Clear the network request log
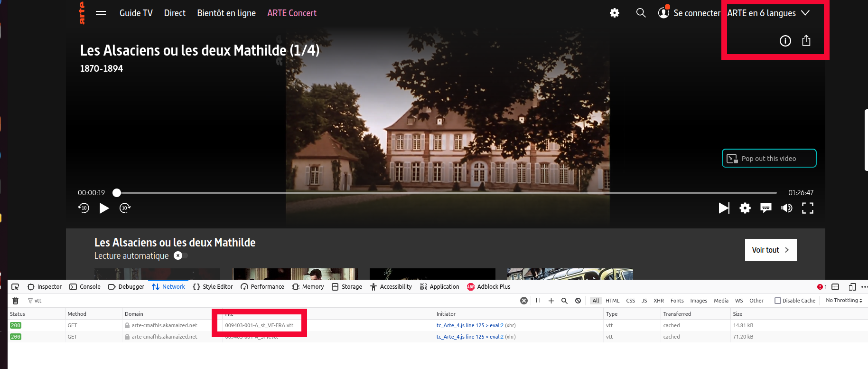The image size is (868, 369). pos(15,301)
